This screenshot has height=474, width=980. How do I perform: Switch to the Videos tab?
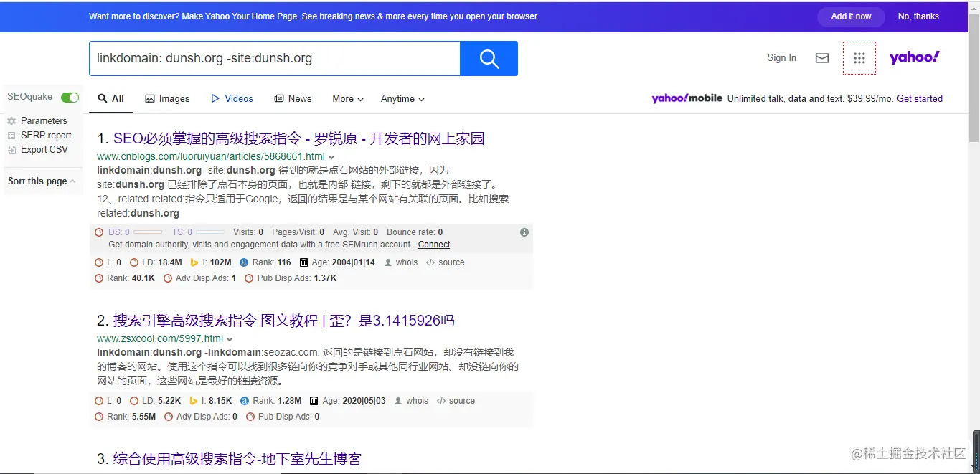click(232, 99)
